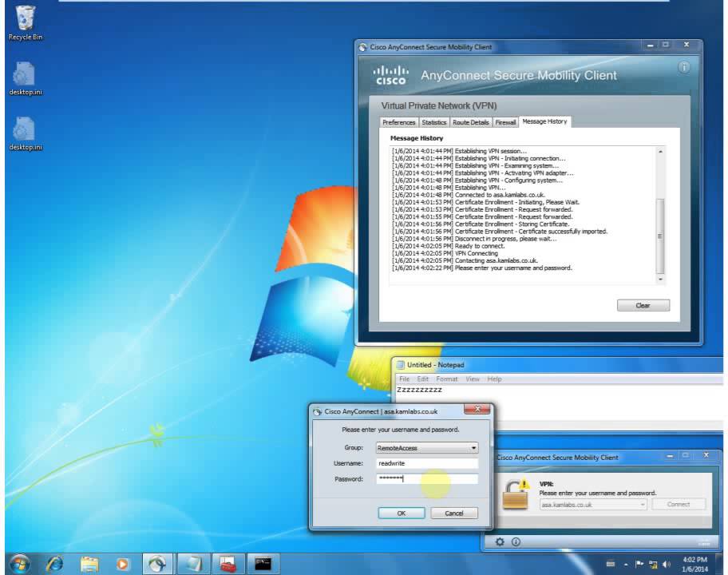Click the info icon in AnyConnect header
728x575 pixels.
(683, 67)
